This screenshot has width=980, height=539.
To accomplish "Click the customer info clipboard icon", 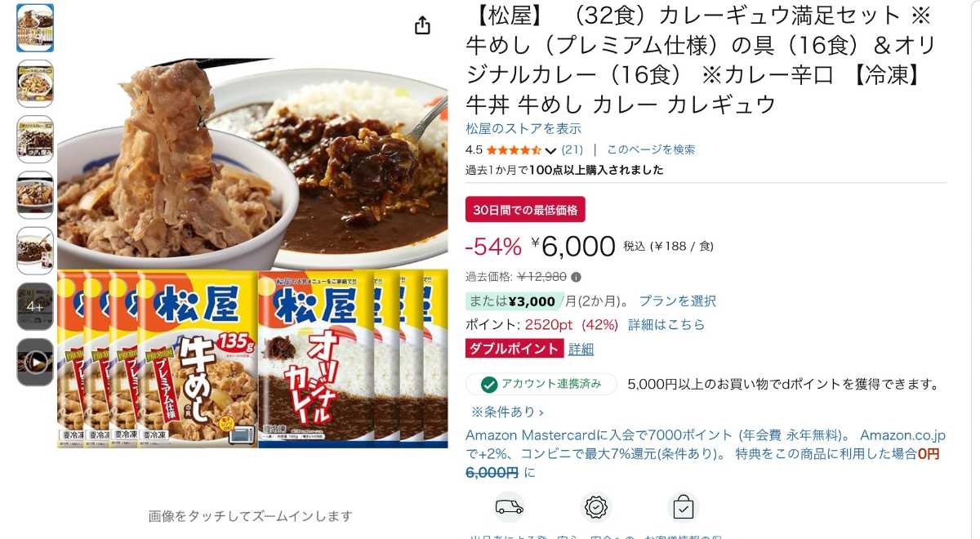I will click(683, 507).
